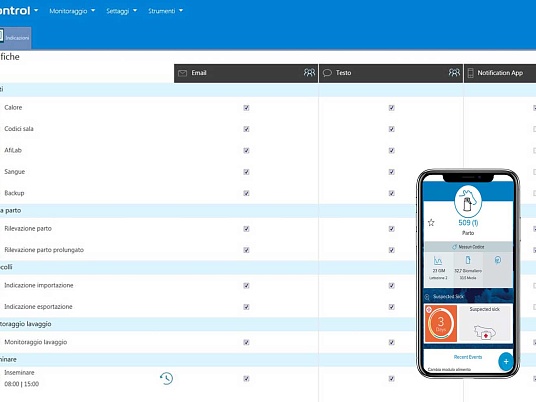Click the Notification App phone icon
Image resolution: width=536 pixels, height=402 pixels.
point(471,73)
